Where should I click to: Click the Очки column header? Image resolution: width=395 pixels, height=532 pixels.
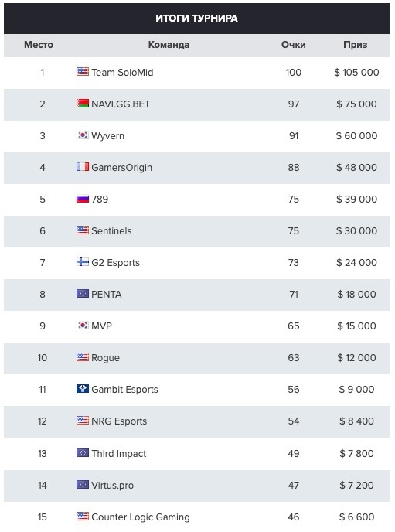[x=293, y=45]
